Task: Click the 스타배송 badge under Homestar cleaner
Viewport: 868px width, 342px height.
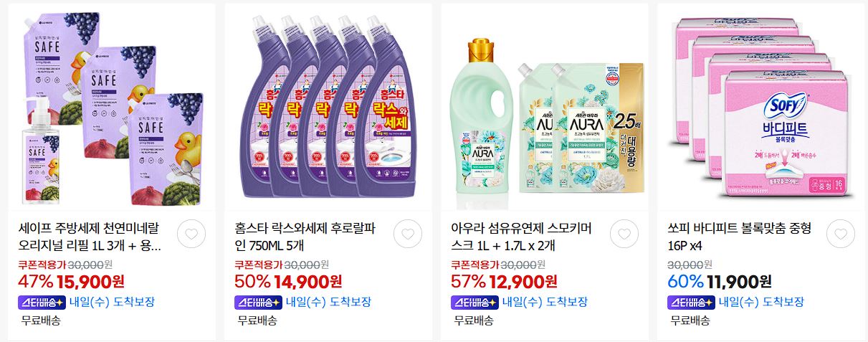Action: tap(258, 302)
